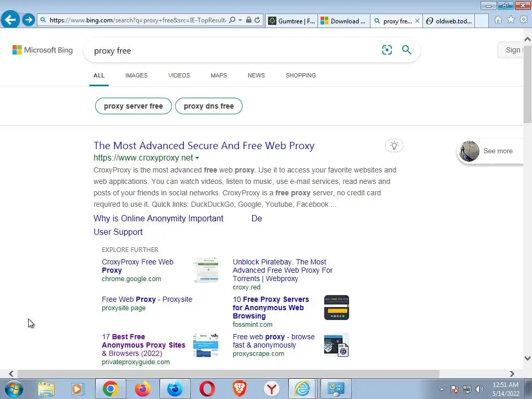This screenshot has width=532, height=399.
Task: Open a new blank tab button
Action: click(482, 21)
